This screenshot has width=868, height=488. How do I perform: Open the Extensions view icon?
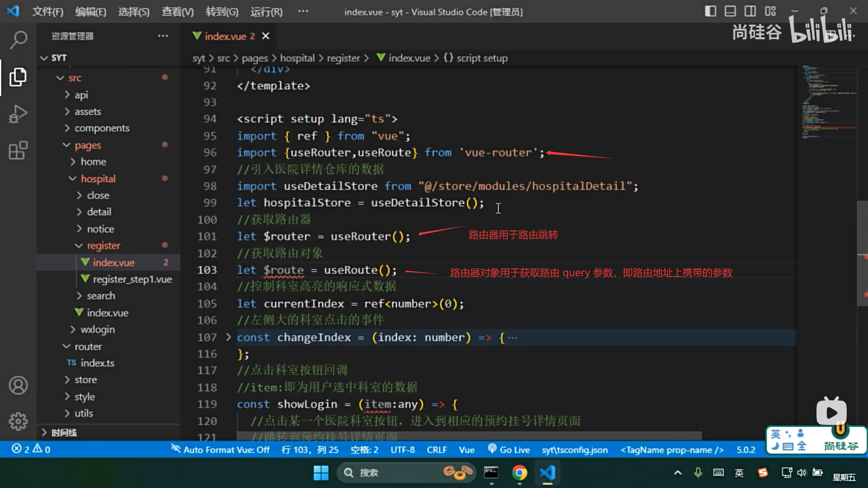tap(18, 150)
